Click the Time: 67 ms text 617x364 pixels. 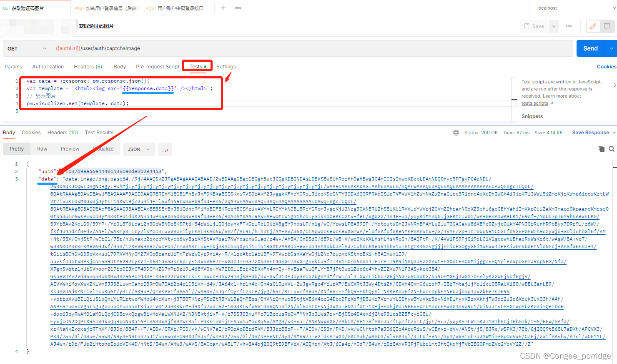coord(516,133)
